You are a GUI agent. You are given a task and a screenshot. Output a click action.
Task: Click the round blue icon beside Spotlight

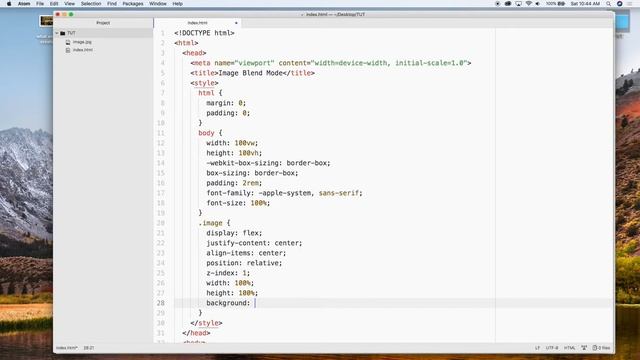point(620,4)
